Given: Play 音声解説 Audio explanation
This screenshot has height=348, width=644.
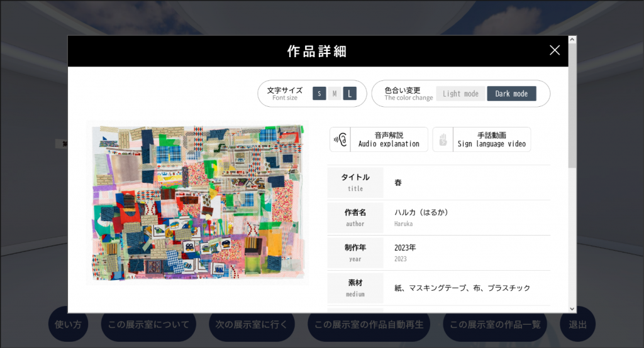Looking at the screenshot, I should 389,139.
